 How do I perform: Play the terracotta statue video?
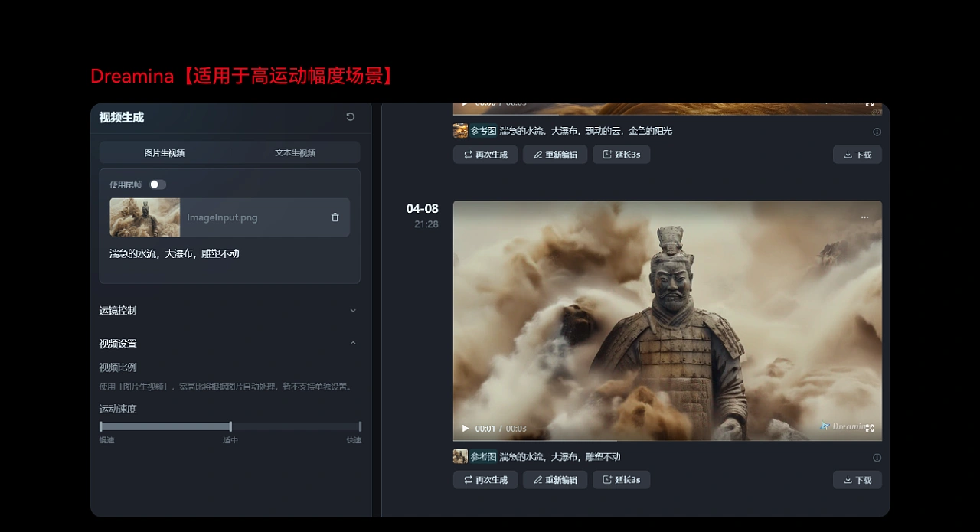pyautogui.click(x=465, y=429)
